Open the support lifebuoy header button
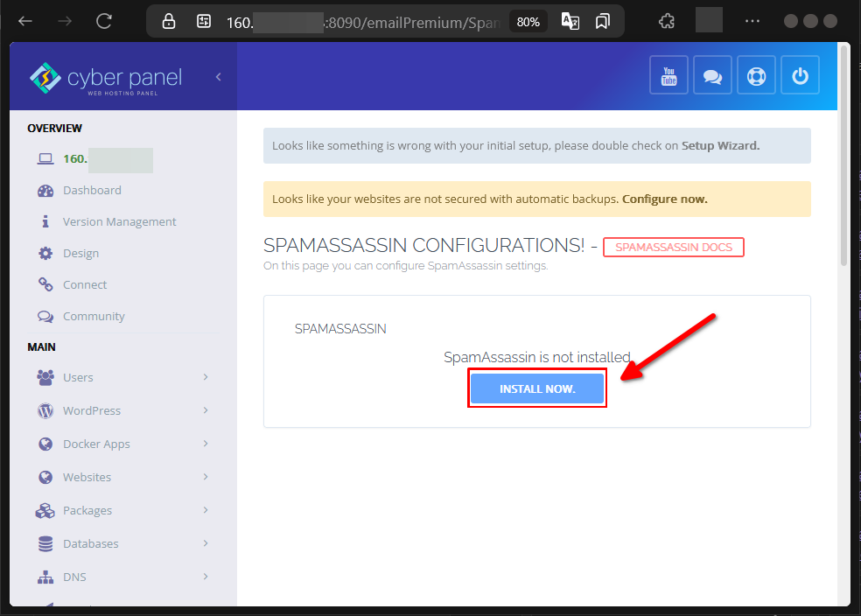861x616 pixels. click(756, 75)
